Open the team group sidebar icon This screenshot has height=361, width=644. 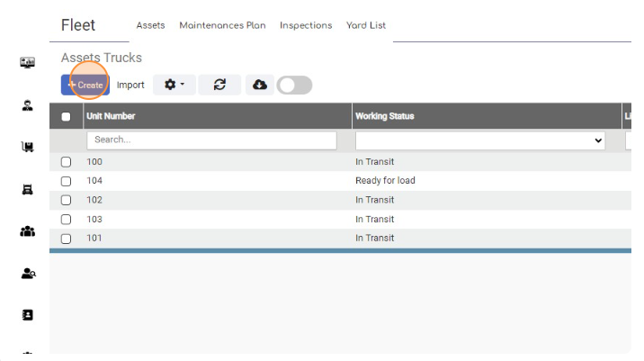(28, 231)
